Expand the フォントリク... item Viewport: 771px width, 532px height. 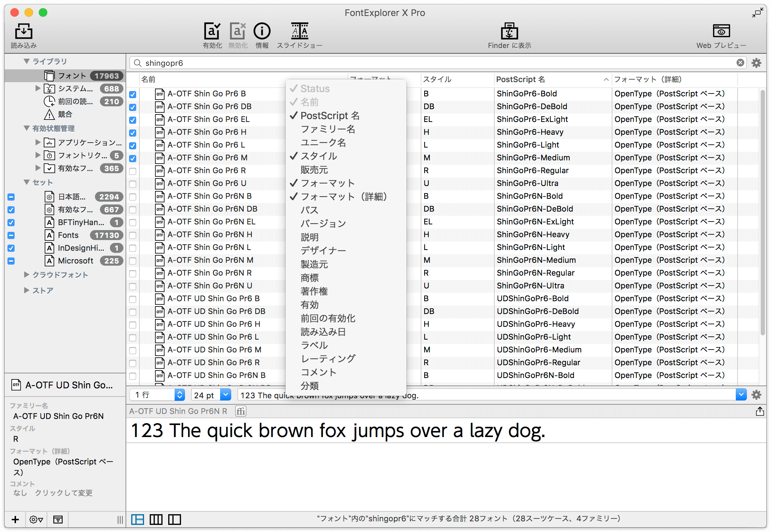coord(38,155)
